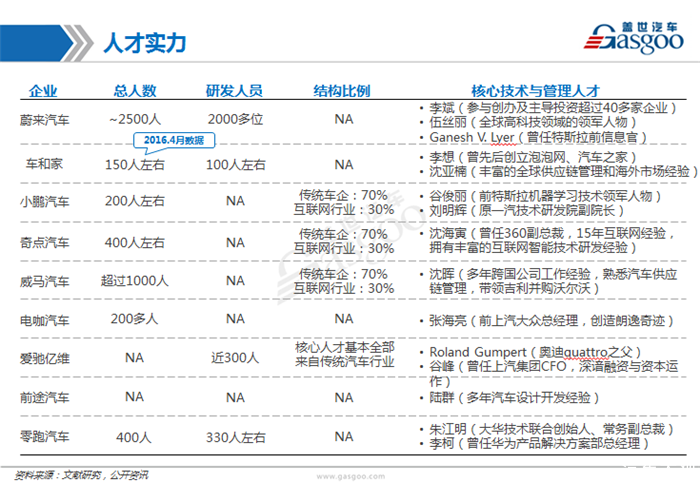Image resolution: width=700 pixels, height=482 pixels.
Task: Click the 'Roland Gumpert' bullet line
Action: [531, 352]
